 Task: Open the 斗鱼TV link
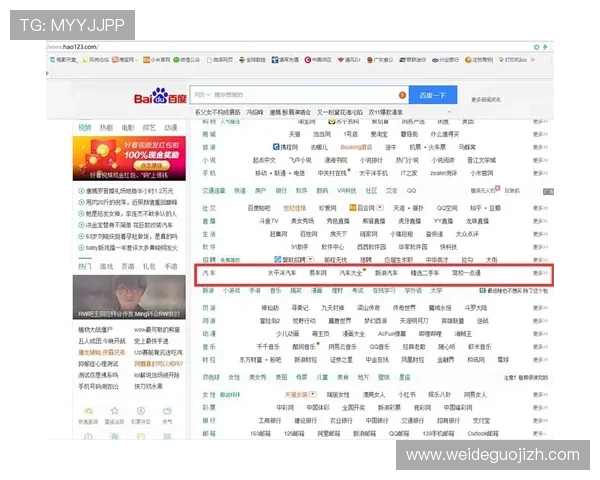[269, 221]
